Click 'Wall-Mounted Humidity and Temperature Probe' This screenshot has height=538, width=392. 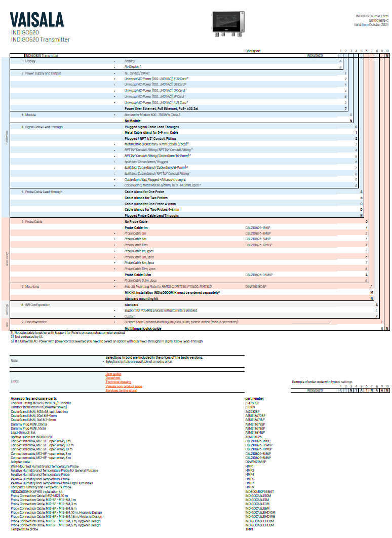(x=45, y=467)
